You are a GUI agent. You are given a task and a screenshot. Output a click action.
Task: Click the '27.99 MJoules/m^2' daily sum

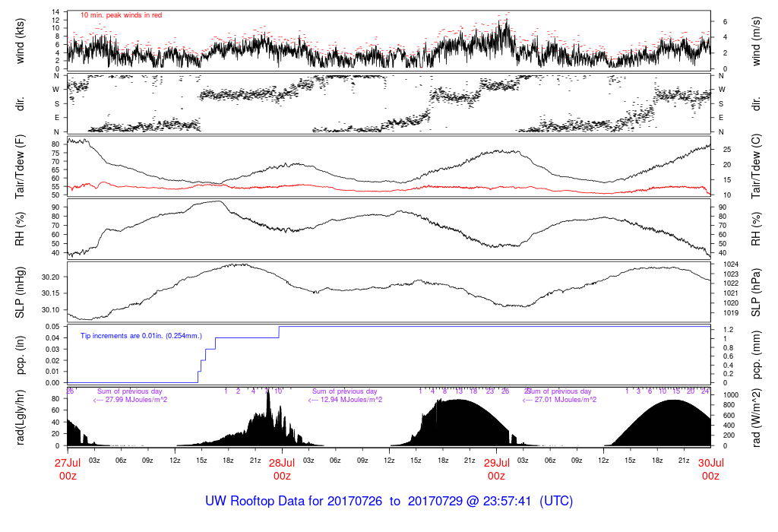[136, 400]
